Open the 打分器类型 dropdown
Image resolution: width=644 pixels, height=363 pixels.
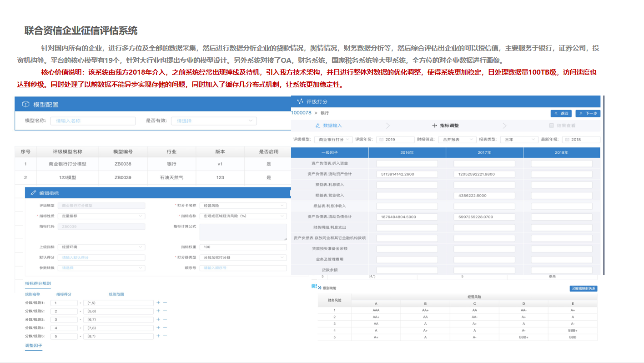(x=243, y=257)
